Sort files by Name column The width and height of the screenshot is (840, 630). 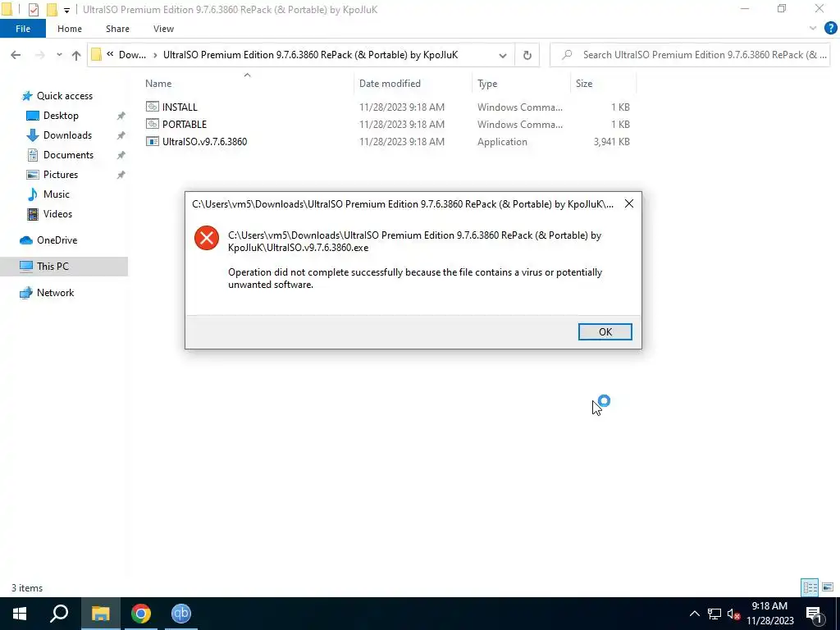click(158, 84)
